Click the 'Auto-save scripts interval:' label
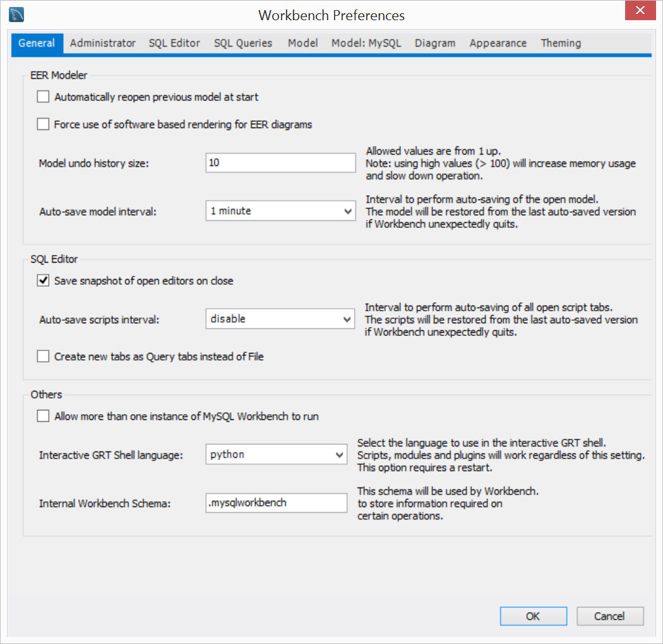 click(x=99, y=319)
